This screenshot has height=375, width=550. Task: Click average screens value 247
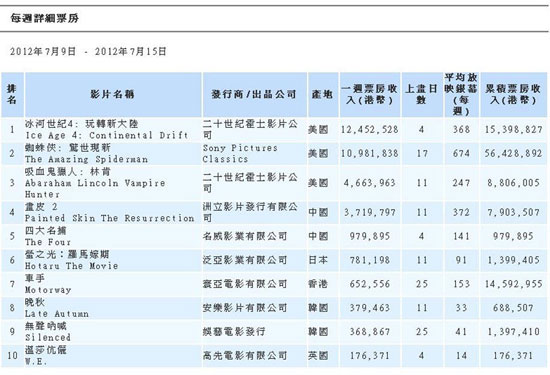pos(461,183)
